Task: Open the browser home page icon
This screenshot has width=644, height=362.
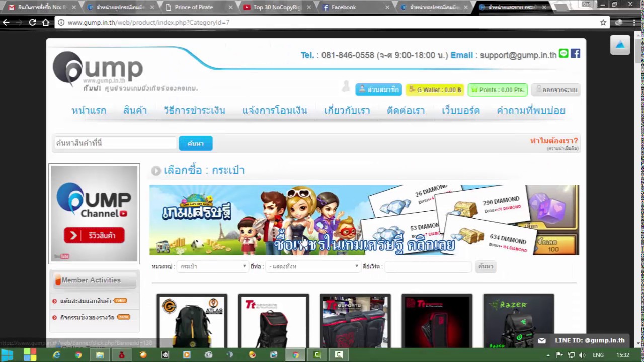Action: tap(45, 22)
